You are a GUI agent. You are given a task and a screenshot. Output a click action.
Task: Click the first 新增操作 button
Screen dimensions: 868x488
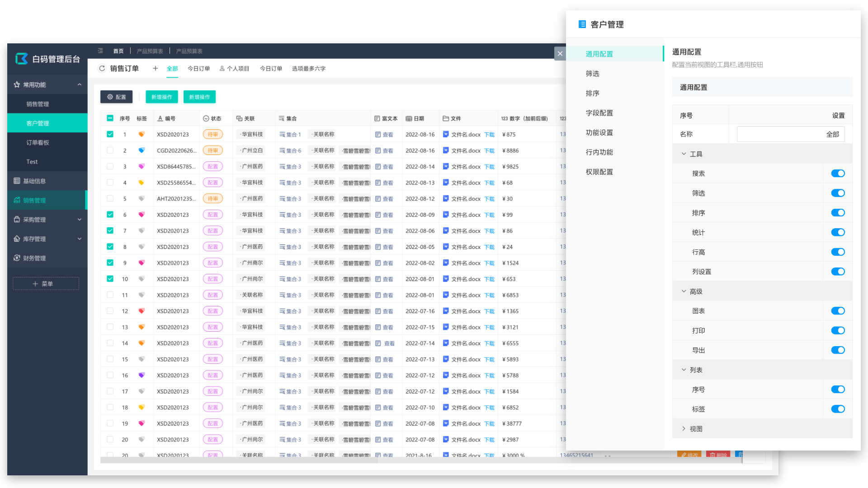point(161,97)
